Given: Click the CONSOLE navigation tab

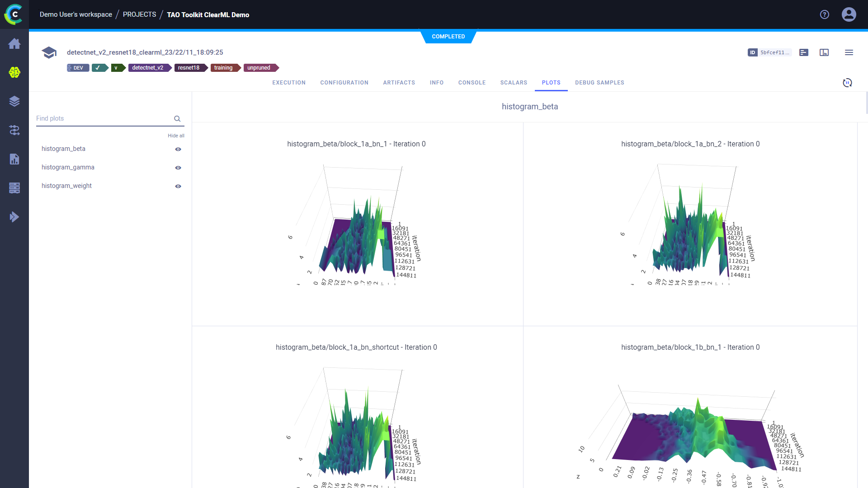Looking at the screenshot, I should 472,83.
